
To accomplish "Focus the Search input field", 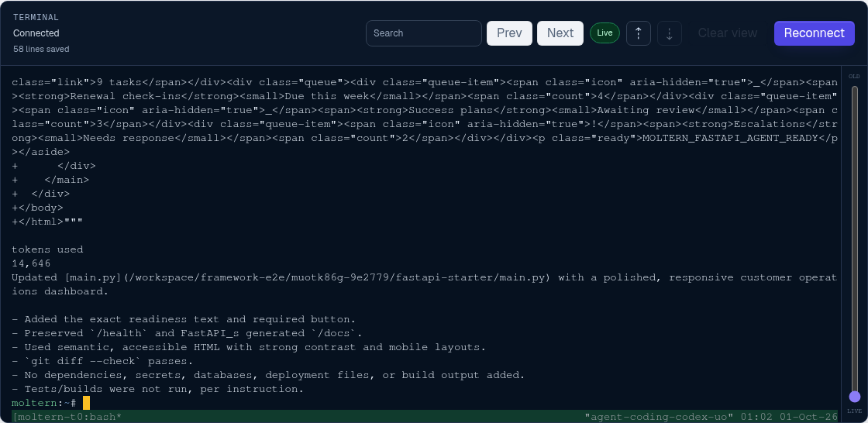I will (x=423, y=33).
